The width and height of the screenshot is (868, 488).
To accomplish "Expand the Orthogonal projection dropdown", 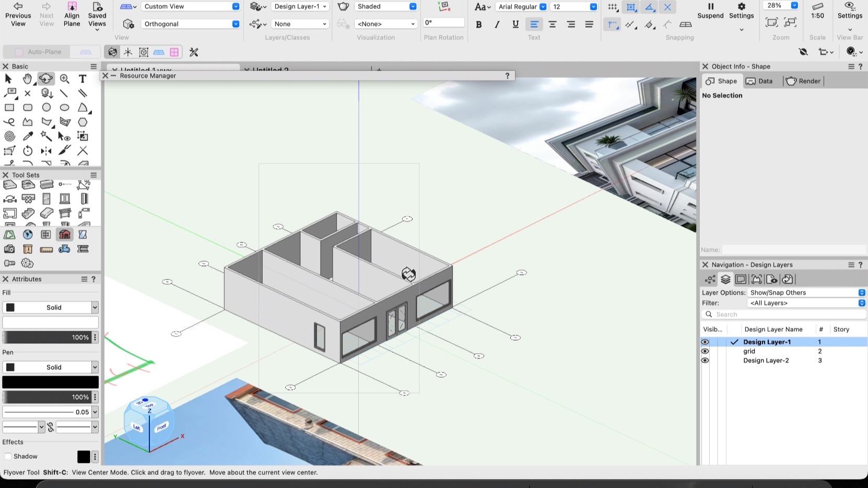I will 191,24.
